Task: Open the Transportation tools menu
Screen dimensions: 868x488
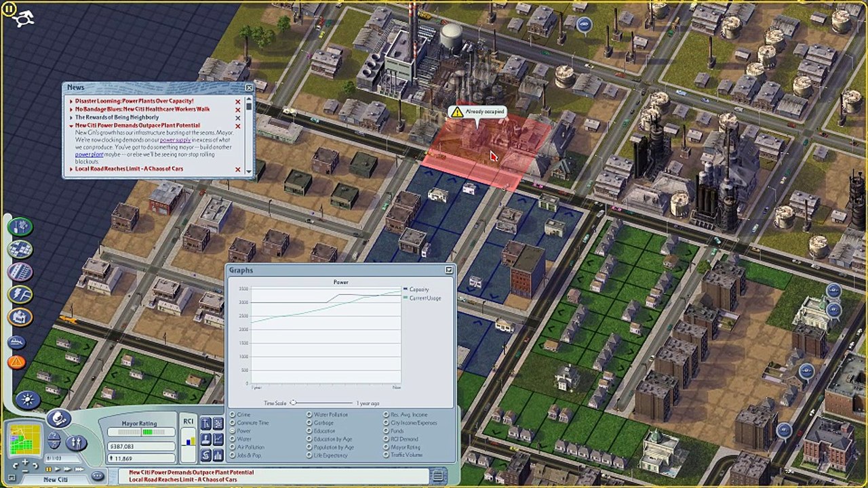Action: (20, 272)
